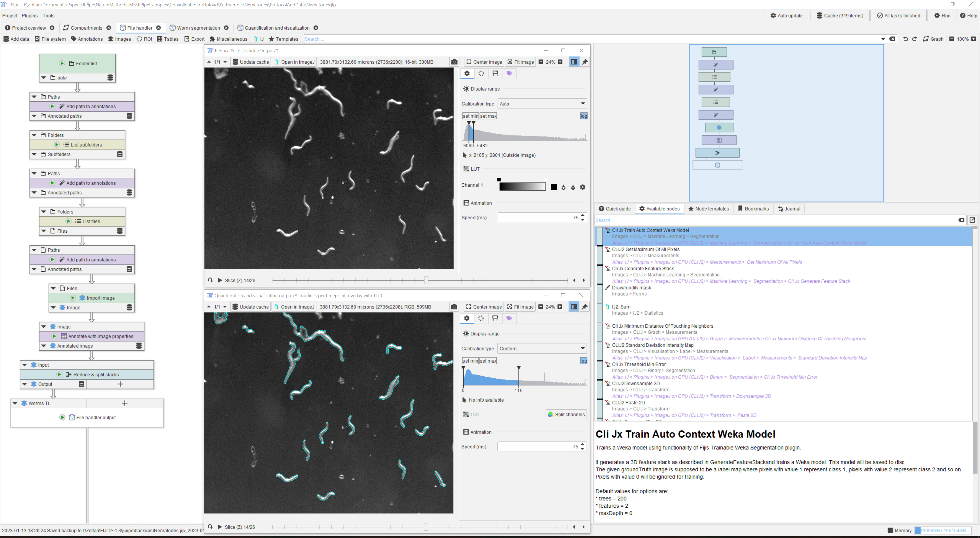Toggle Auto update option
Viewport: 980px width, 538px height.
click(x=786, y=16)
